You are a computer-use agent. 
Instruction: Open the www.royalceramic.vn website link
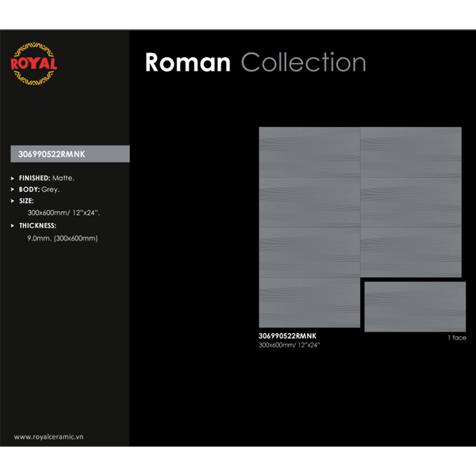[x=48, y=437]
